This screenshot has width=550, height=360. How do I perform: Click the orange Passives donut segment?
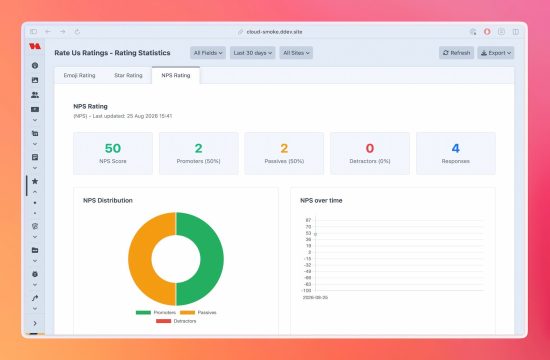click(x=140, y=259)
